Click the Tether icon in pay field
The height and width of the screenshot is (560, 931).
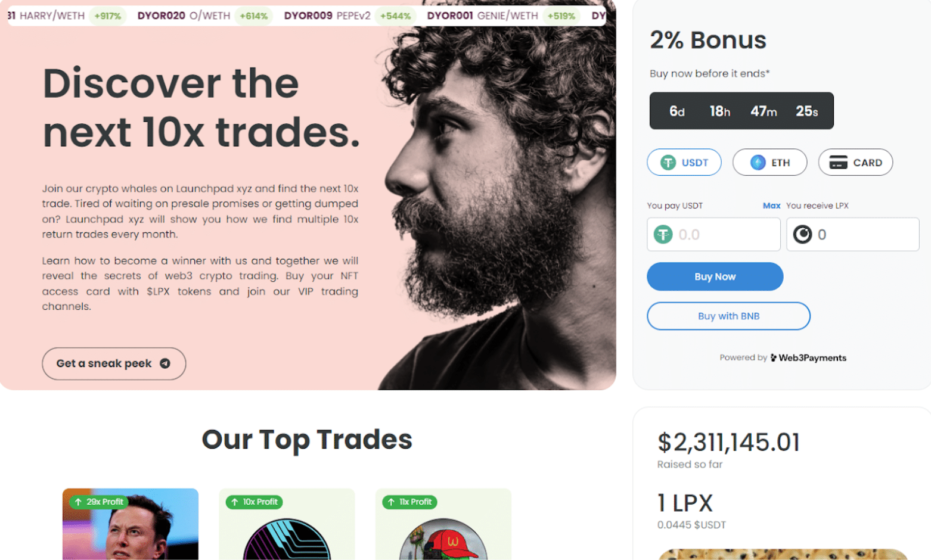click(x=663, y=234)
